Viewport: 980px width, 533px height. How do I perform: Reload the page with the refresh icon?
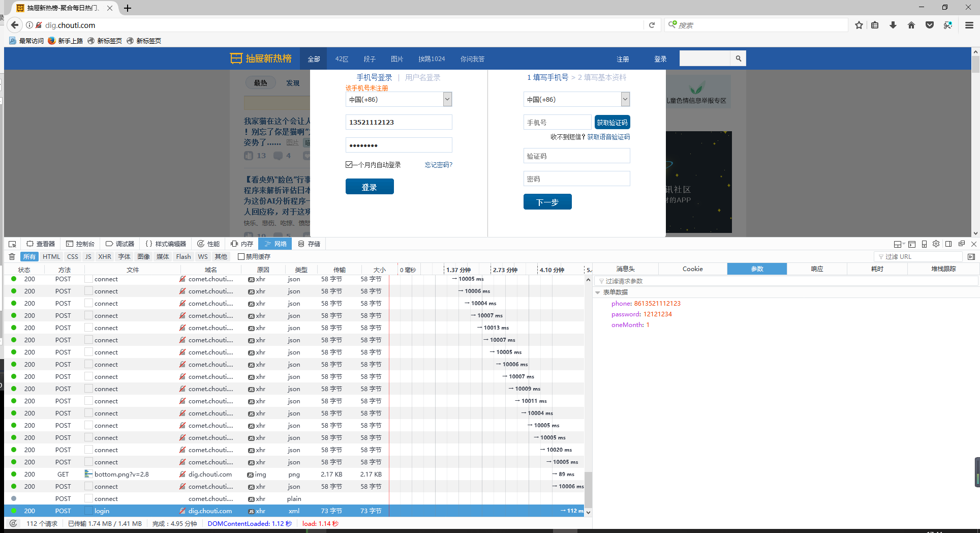pyautogui.click(x=652, y=25)
